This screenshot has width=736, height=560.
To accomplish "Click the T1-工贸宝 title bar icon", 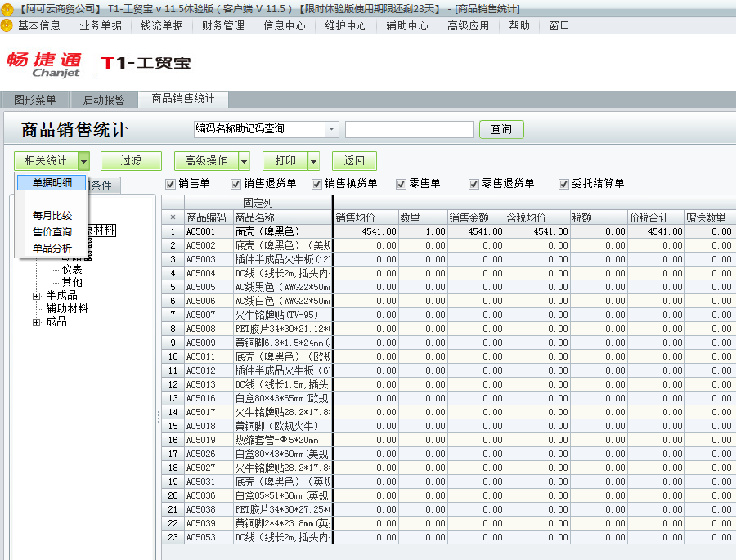I will click(8, 8).
